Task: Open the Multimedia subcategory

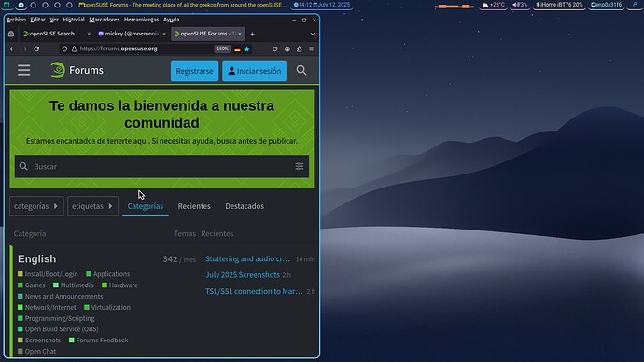Action: tap(74, 285)
